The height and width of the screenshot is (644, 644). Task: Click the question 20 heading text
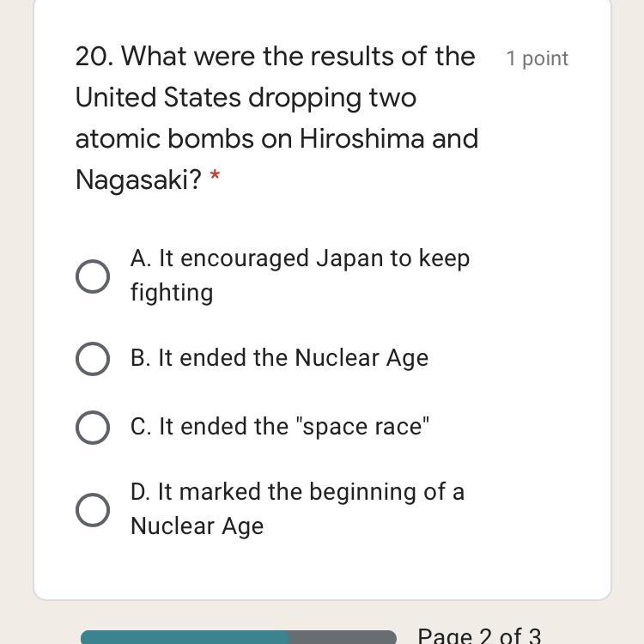[x=276, y=118]
